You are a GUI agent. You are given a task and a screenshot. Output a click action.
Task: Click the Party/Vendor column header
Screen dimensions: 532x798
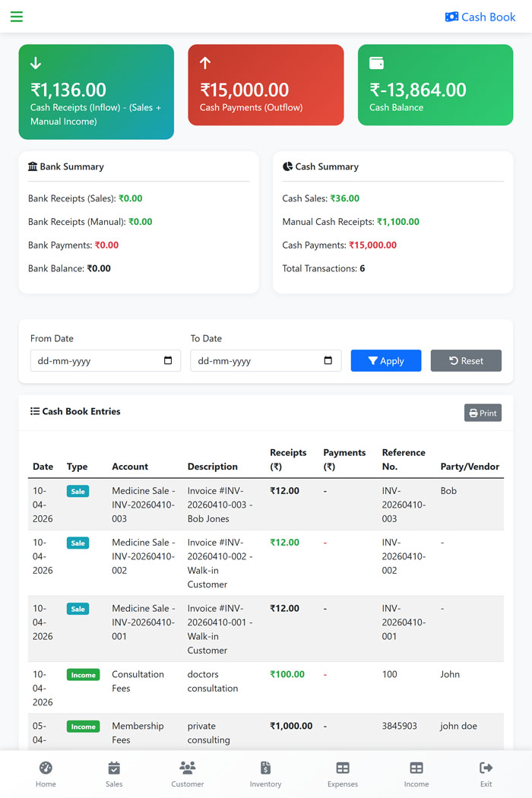coord(470,467)
